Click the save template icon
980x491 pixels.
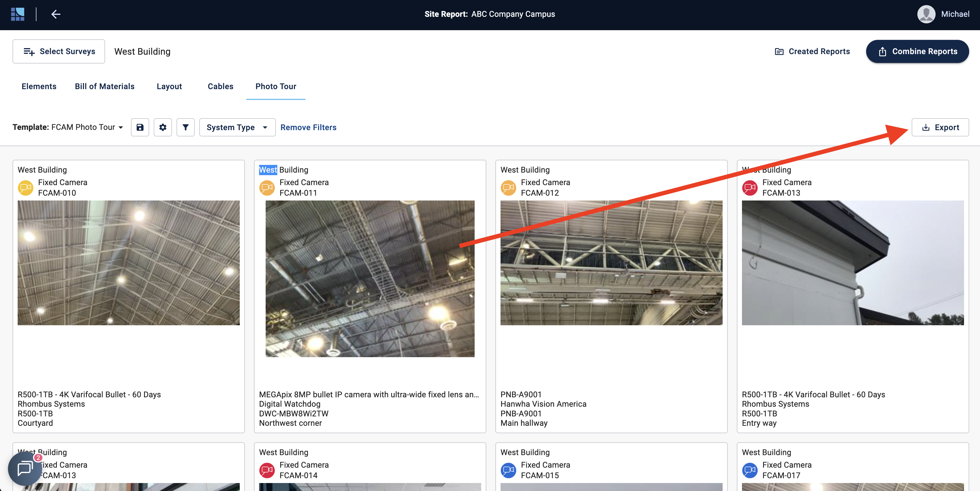click(x=140, y=127)
